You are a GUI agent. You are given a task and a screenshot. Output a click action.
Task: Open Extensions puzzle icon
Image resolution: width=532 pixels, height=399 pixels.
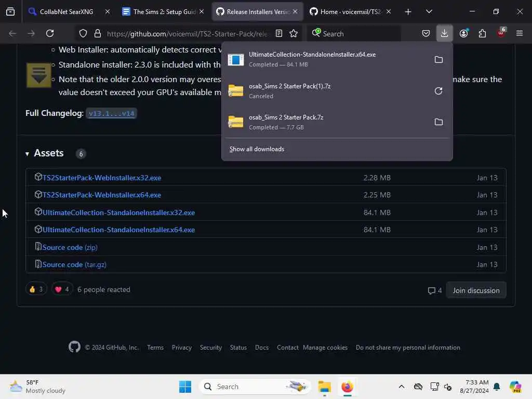point(482,33)
